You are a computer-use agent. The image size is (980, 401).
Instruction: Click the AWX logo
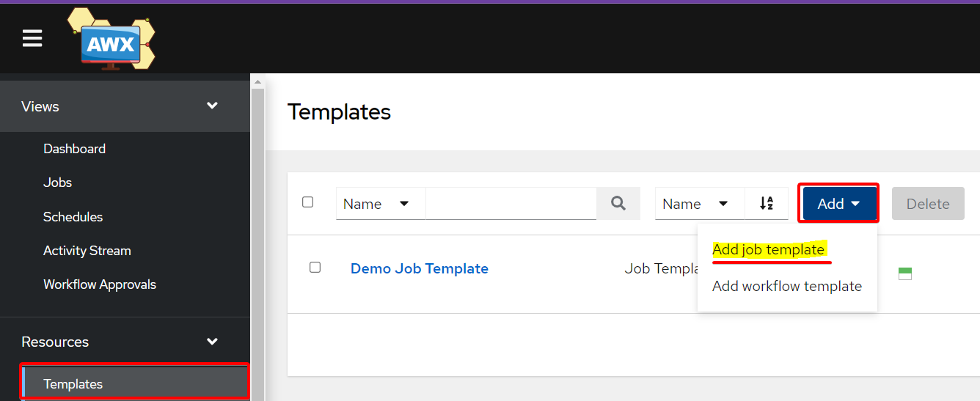point(111,39)
